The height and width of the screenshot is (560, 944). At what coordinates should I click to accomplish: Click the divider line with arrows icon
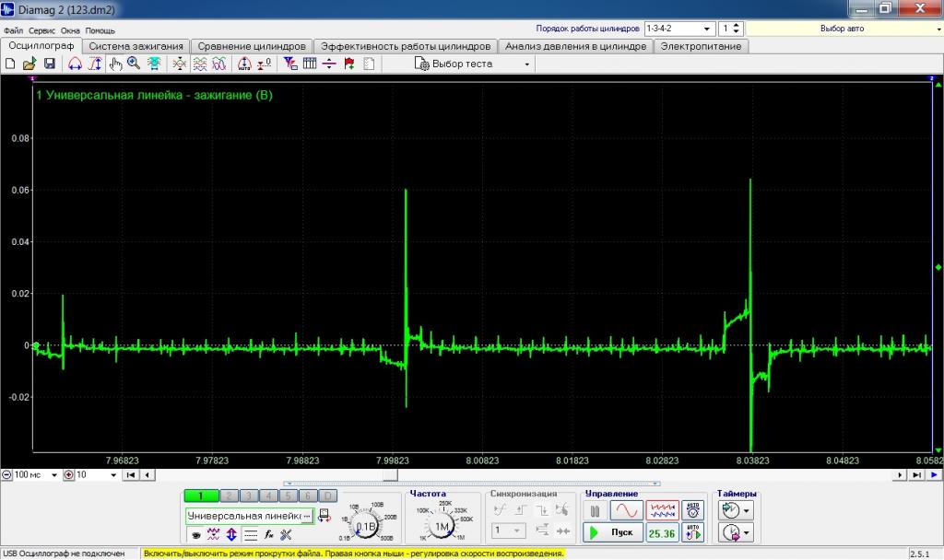pyautogui.click(x=329, y=64)
